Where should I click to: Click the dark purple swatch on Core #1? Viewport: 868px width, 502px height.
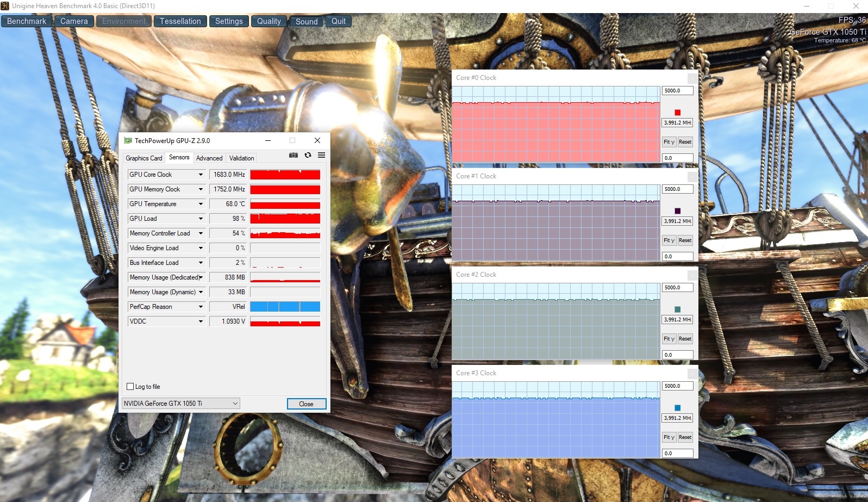(677, 211)
